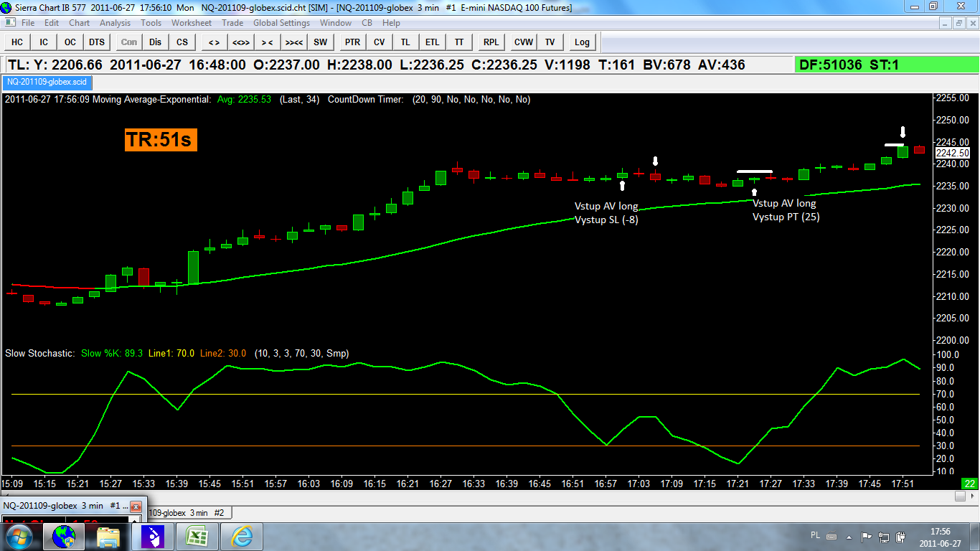Click the O:2237.00 open value in status line
Viewport: 980px width, 551px height.
tap(287, 65)
